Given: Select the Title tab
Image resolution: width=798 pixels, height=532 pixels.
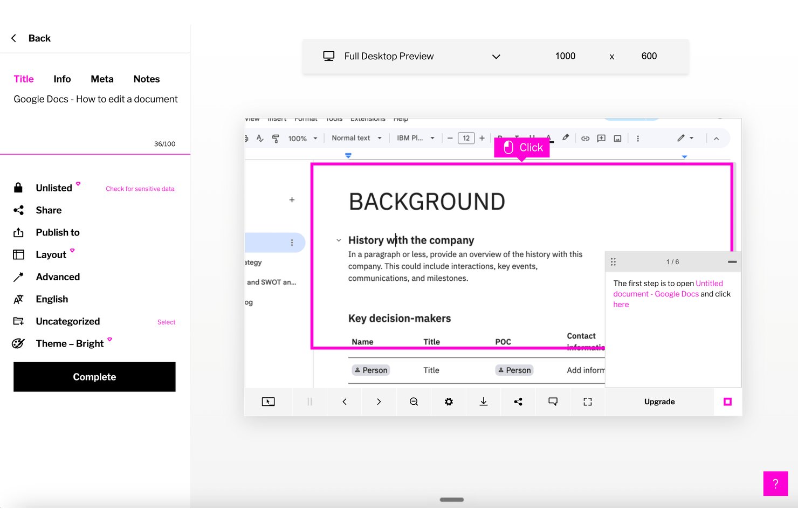Looking at the screenshot, I should (x=24, y=79).
